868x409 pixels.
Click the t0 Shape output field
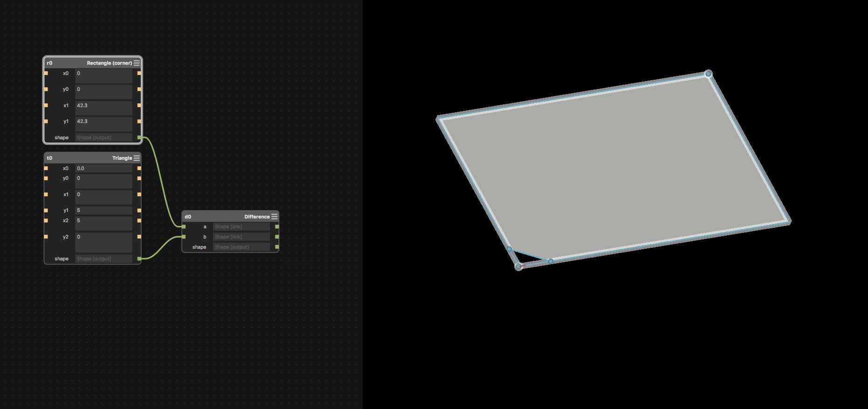pyautogui.click(x=104, y=259)
